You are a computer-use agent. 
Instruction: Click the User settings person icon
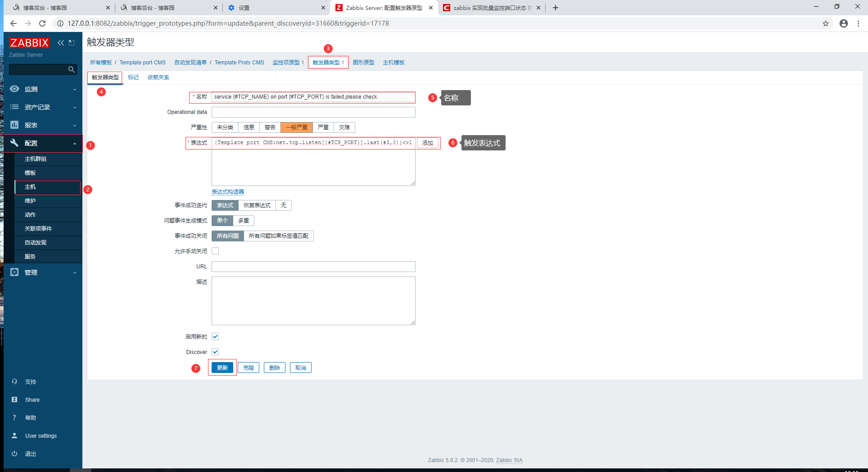14,436
